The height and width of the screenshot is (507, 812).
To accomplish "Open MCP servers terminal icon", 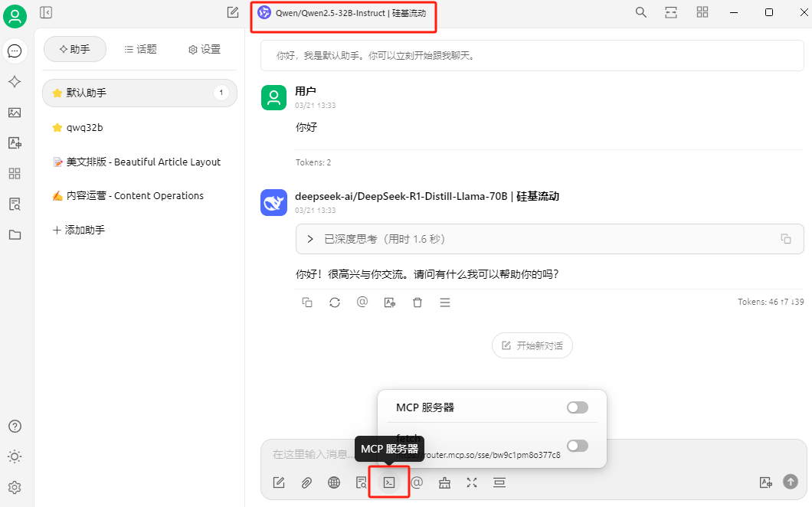I will (389, 482).
